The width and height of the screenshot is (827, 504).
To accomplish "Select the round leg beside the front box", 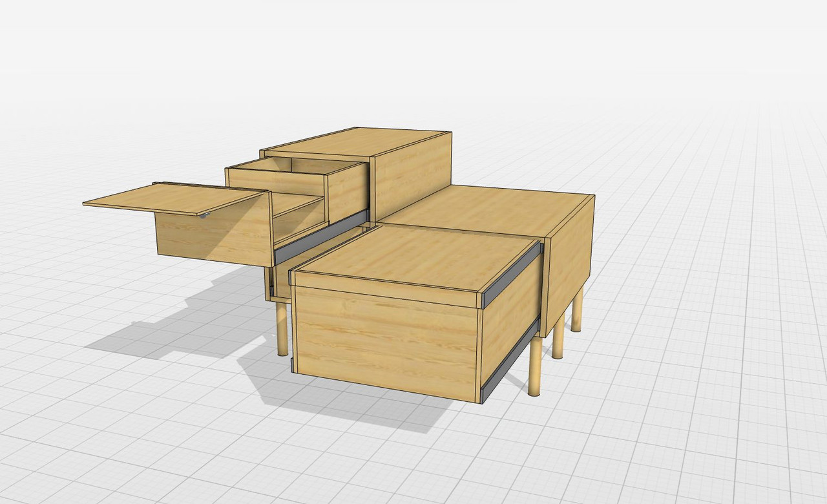I will coord(535,366).
